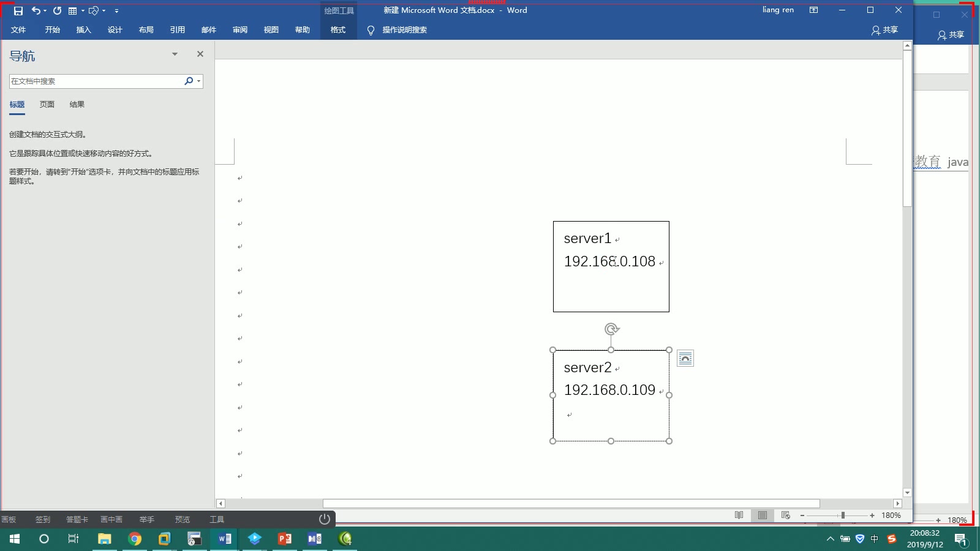Open the Undo history dropdown arrow

[45, 10]
